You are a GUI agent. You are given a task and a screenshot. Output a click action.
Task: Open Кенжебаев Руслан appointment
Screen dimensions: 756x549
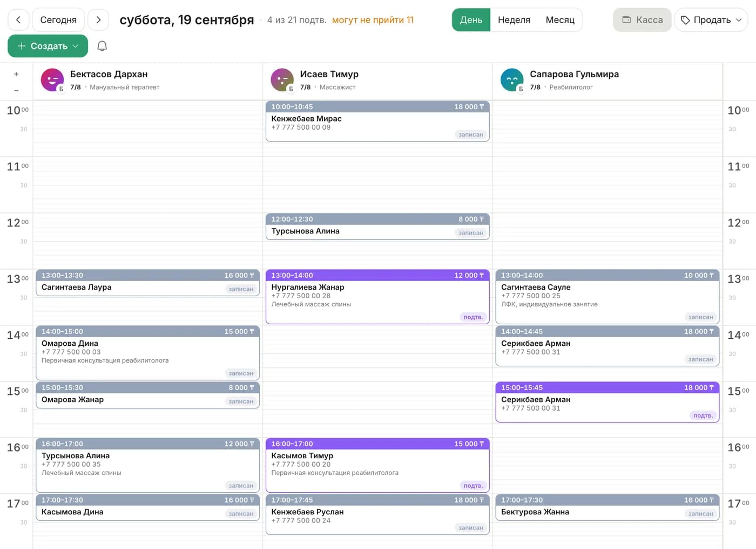[377, 514]
